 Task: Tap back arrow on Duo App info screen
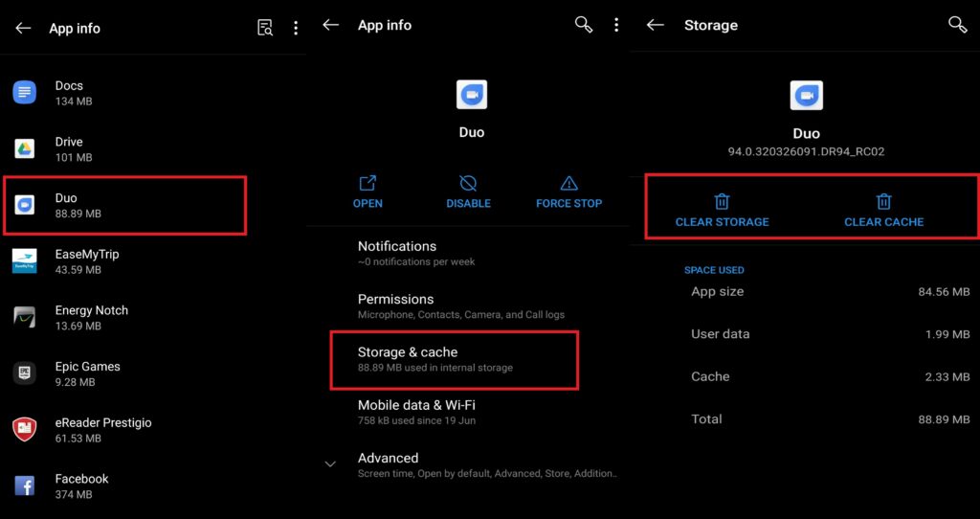(330, 25)
